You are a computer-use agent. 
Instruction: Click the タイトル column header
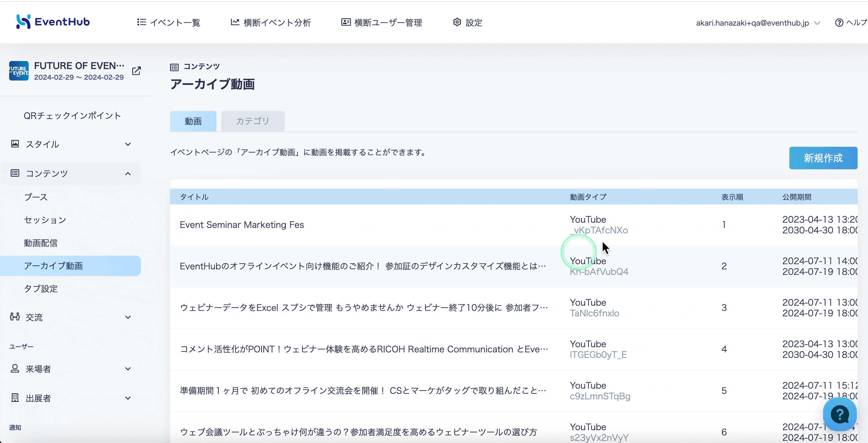click(194, 197)
